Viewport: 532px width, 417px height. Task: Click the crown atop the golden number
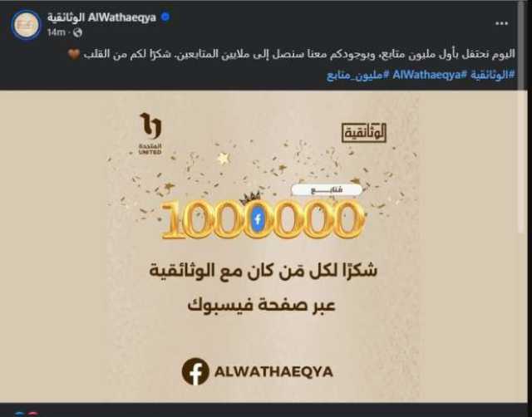click(x=249, y=197)
